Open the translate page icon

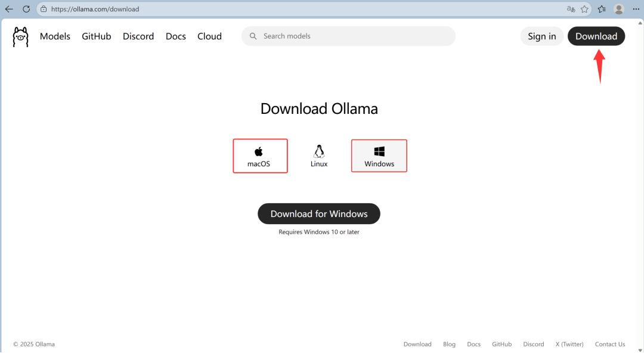click(x=571, y=9)
